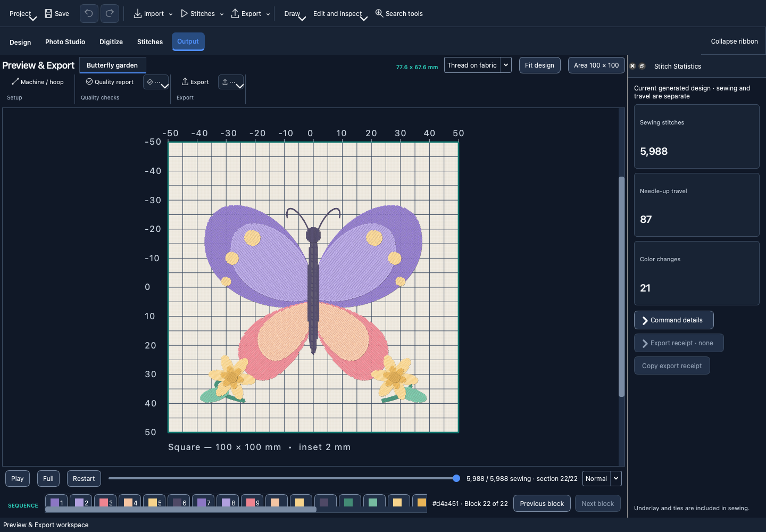Open the Stitches ribbon tab
Viewport: 766px width, 532px height.
pos(150,42)
